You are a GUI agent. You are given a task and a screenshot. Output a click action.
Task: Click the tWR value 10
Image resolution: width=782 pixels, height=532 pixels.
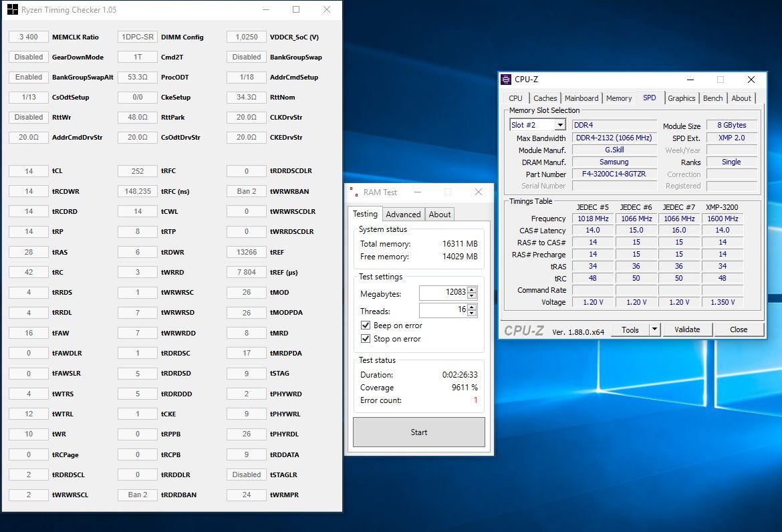pos(29,434)
